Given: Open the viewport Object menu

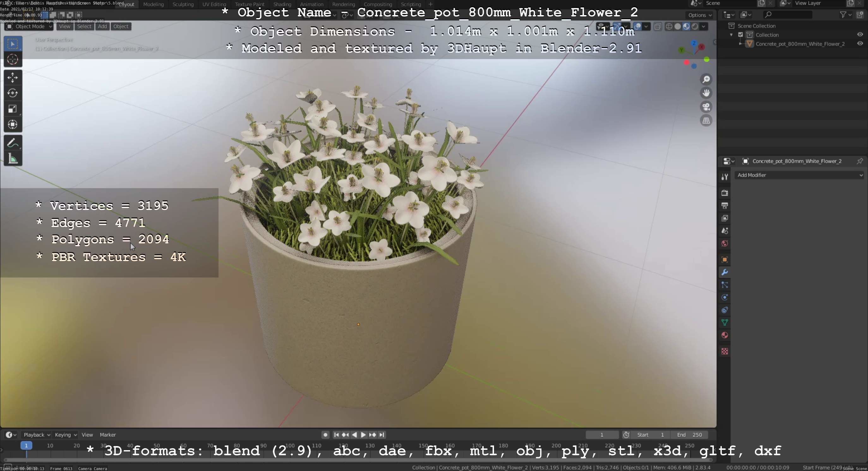Looking at the screenshot, I should 121,27.
